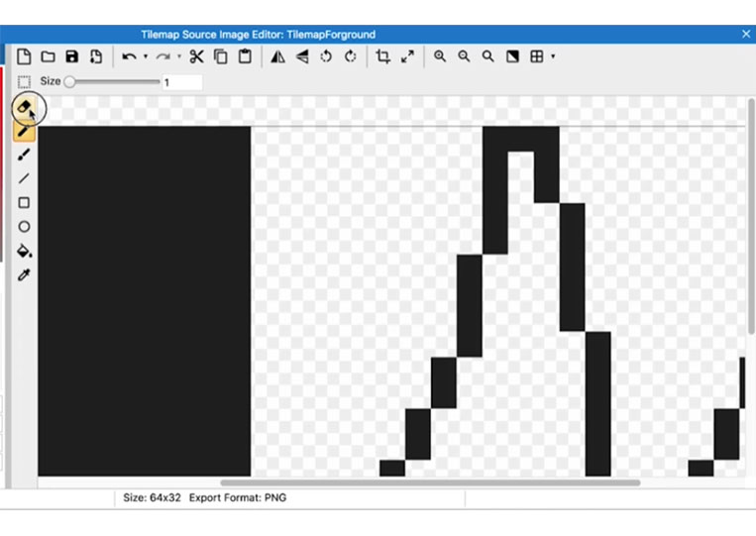Open the redo history dropdown arrow
The image size is (756, 536).
tap(179, 56)
